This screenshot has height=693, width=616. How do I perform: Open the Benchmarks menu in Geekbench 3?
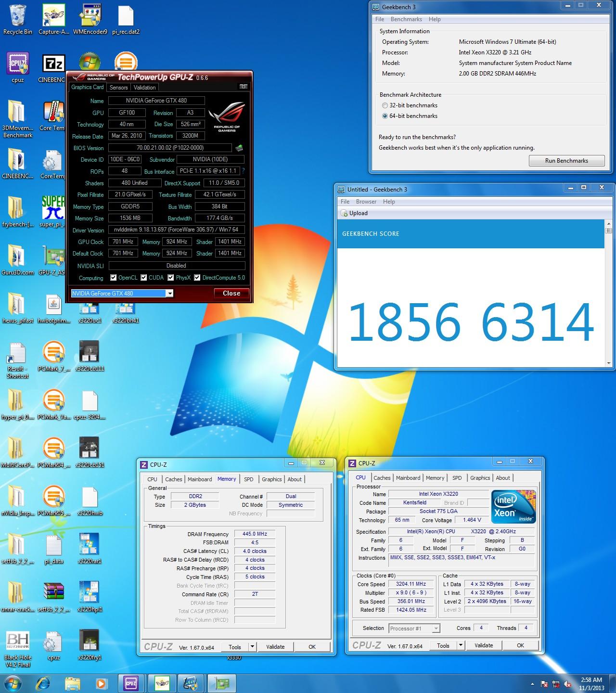tap(406, 19)
